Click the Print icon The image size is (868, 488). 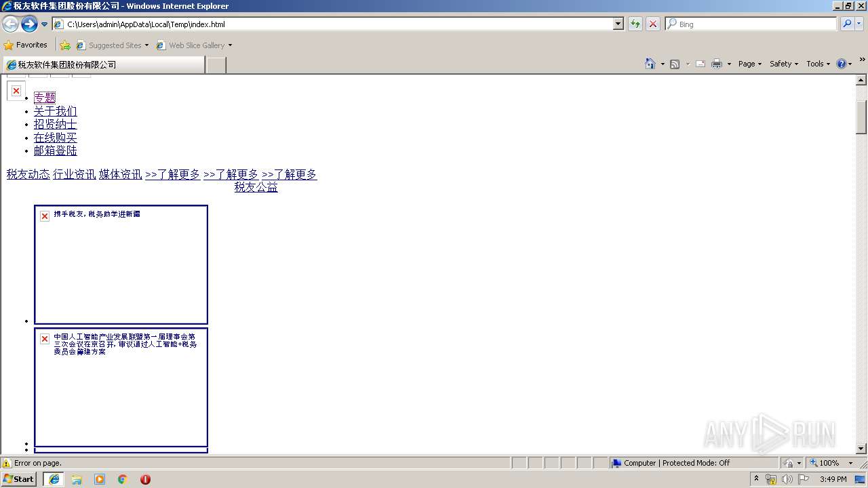(717, 64)
